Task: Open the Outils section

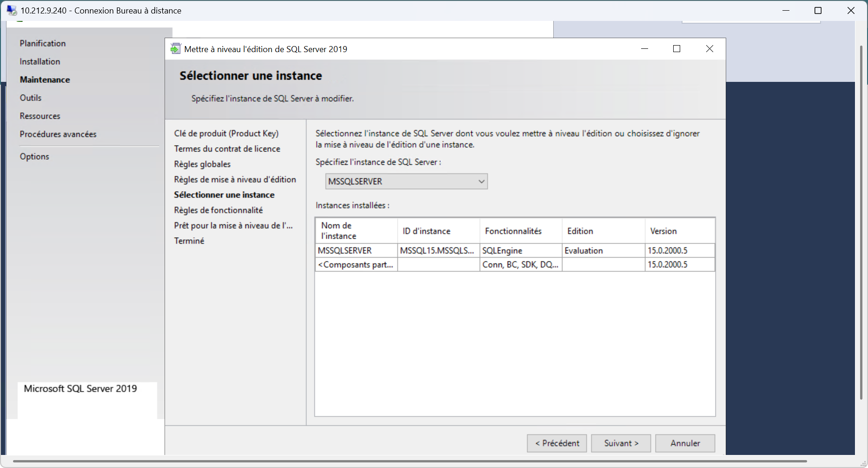Action: [31, 98]
